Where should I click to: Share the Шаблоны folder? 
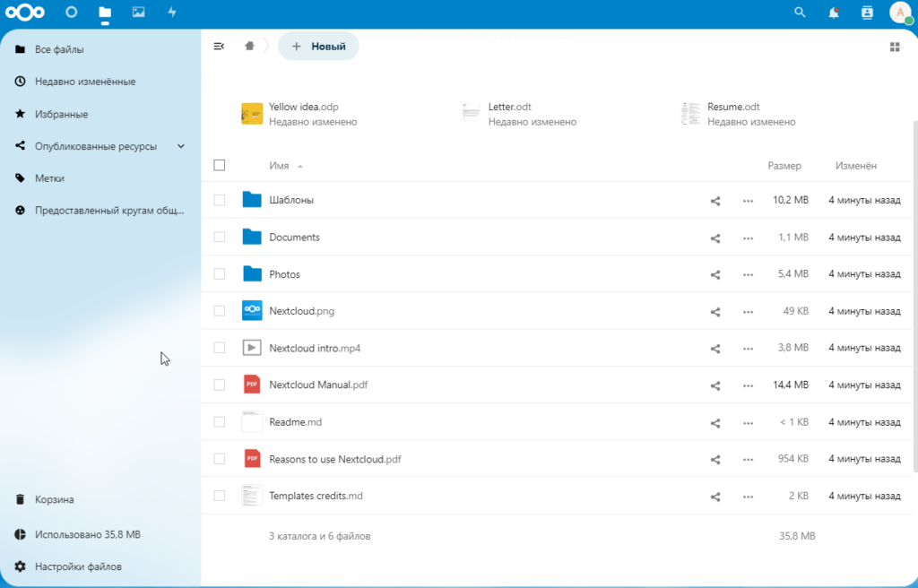pyautogui.click(x=715, y=201)
